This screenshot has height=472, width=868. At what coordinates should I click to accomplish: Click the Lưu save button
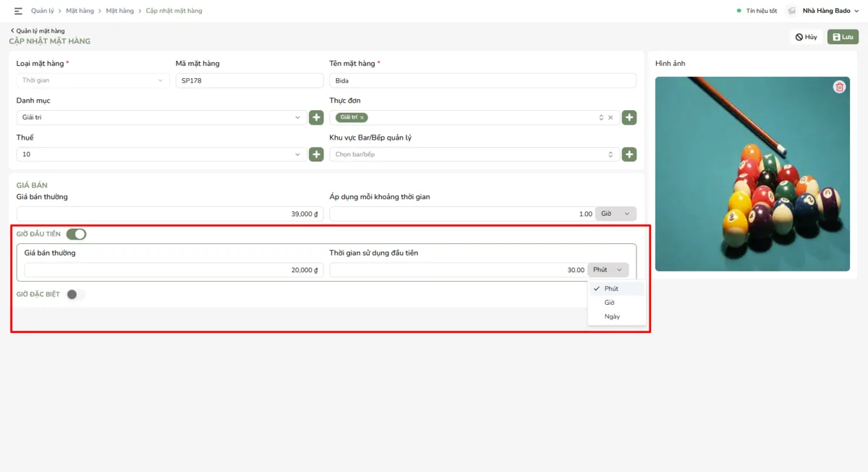click(843, 37)
